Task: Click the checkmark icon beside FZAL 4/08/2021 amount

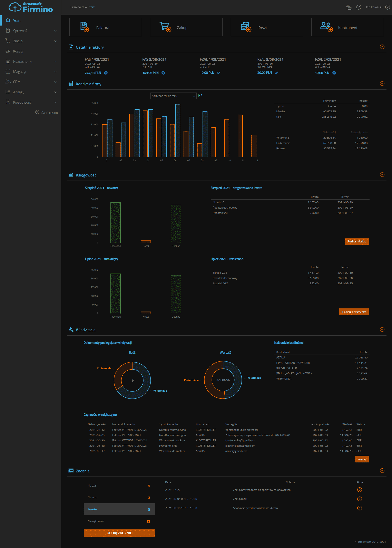Action: pos(219,73)
